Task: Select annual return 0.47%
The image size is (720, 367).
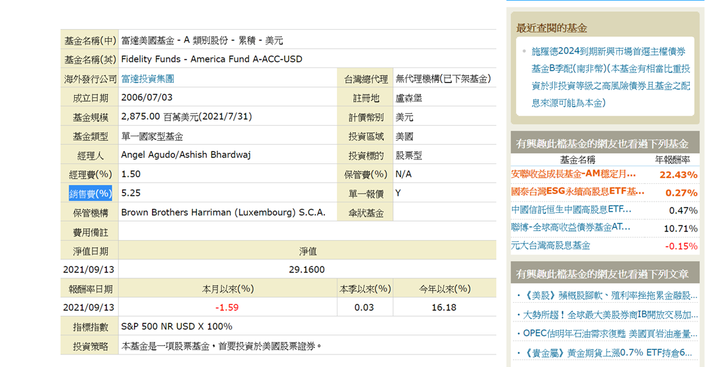Action: (683, 210)
